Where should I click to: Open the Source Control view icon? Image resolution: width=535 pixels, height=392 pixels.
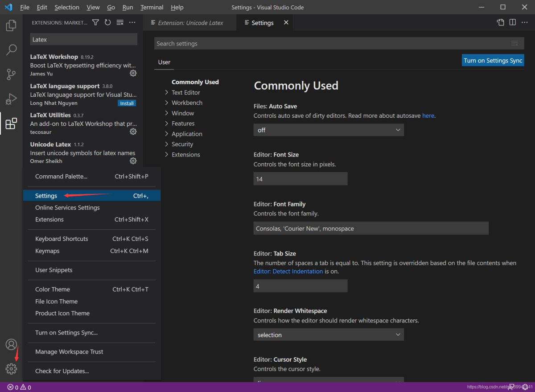click(11, 74)
